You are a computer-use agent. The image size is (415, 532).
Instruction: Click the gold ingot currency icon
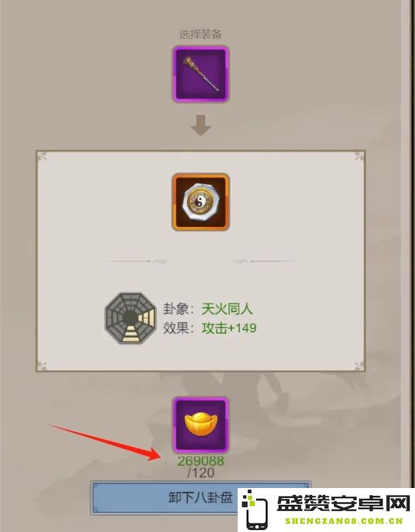point(201,424)
